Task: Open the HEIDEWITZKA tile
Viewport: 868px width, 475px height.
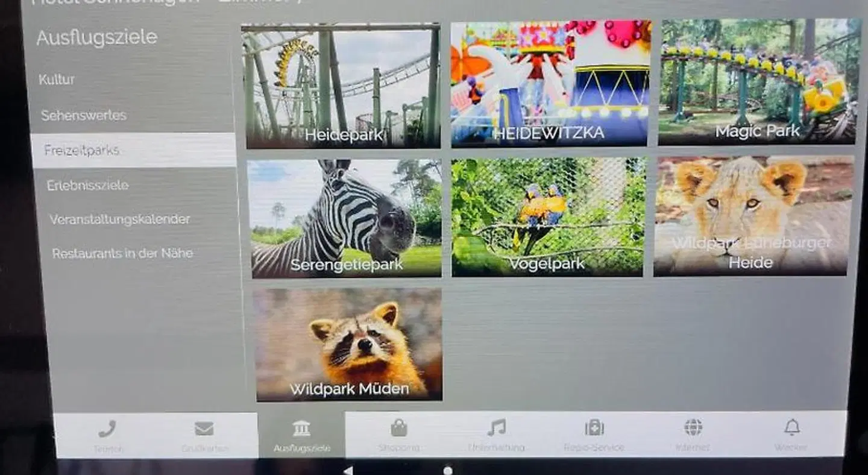Action: point(550,84)
